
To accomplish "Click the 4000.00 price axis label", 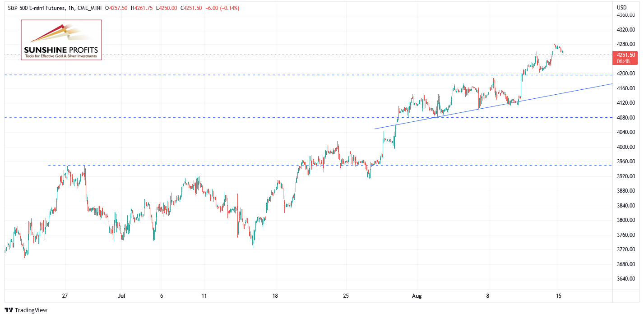I will click(626, 147).
